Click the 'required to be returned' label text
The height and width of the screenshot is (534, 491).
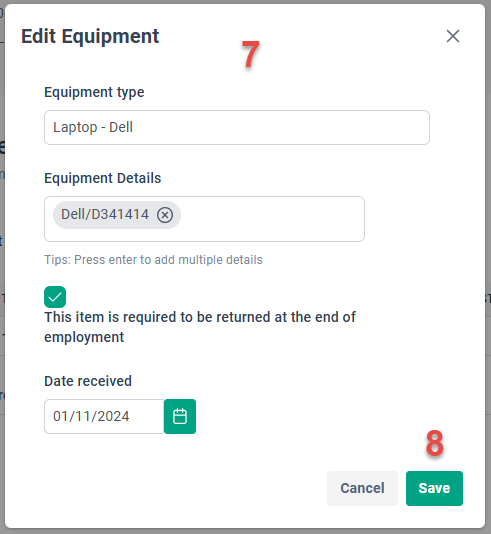point(200,327)
